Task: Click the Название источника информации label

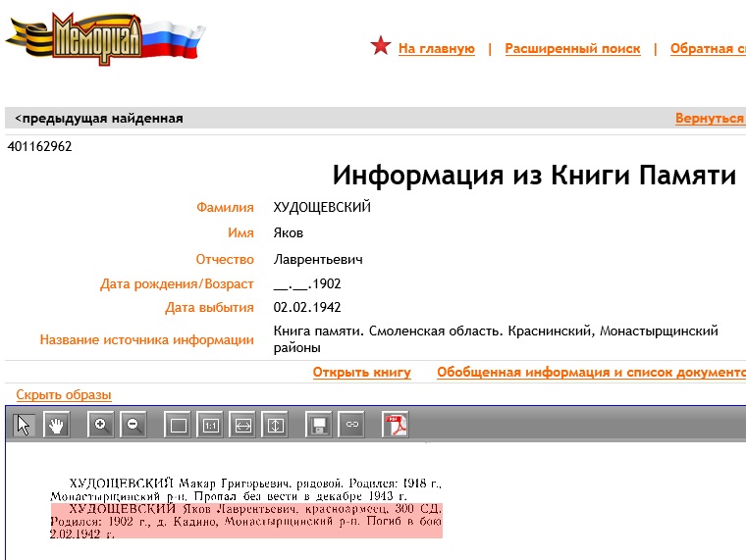Action: 147,340
